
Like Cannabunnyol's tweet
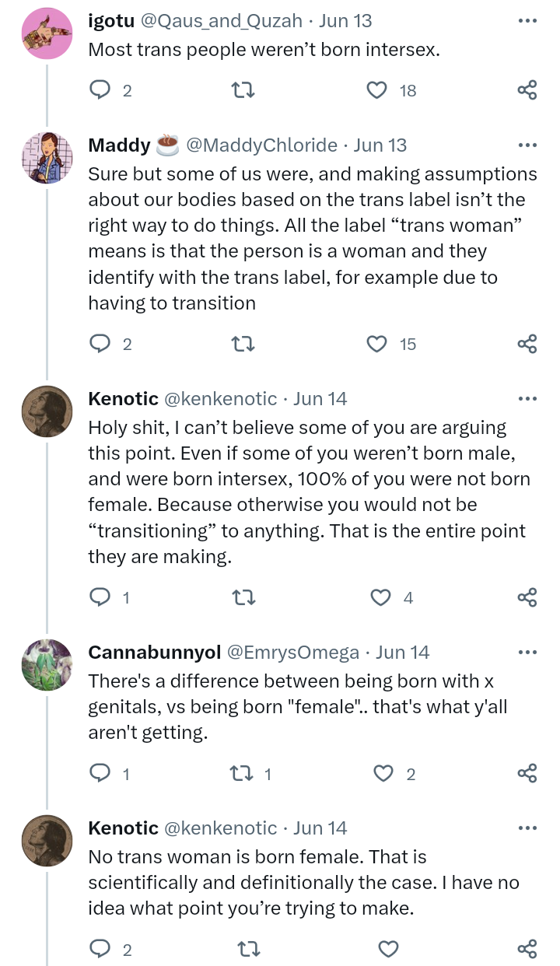[x=383, y=773]
